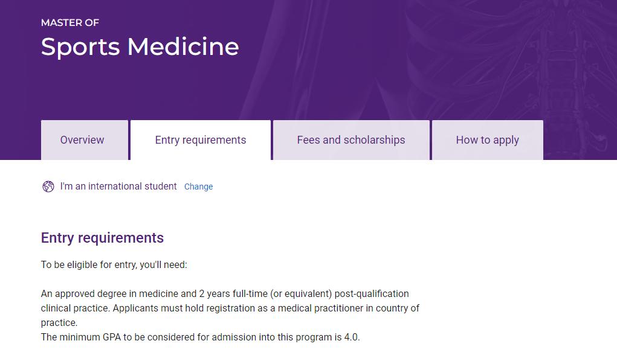Open the Overview tab
The height and width of the screenshot is (364, 617).
pos(82,140)
